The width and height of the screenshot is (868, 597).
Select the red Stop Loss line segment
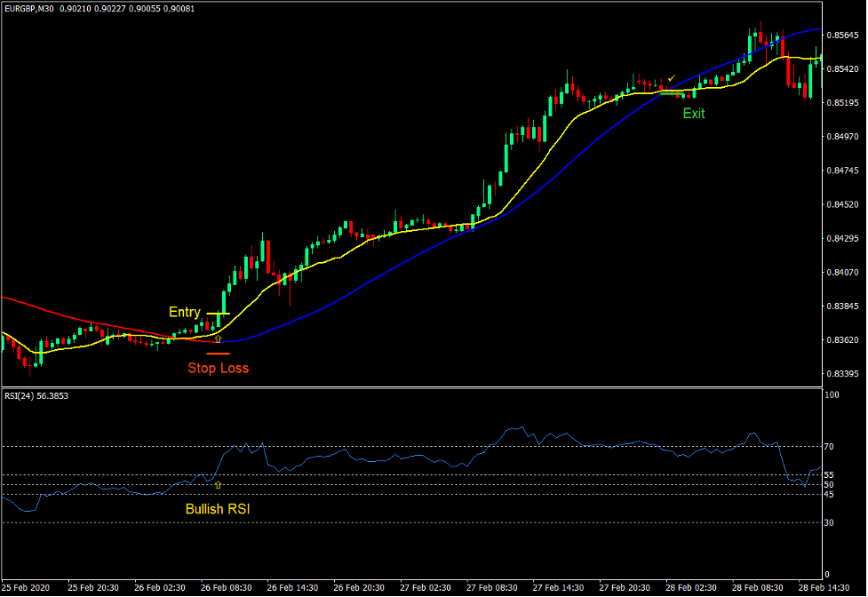218,354
